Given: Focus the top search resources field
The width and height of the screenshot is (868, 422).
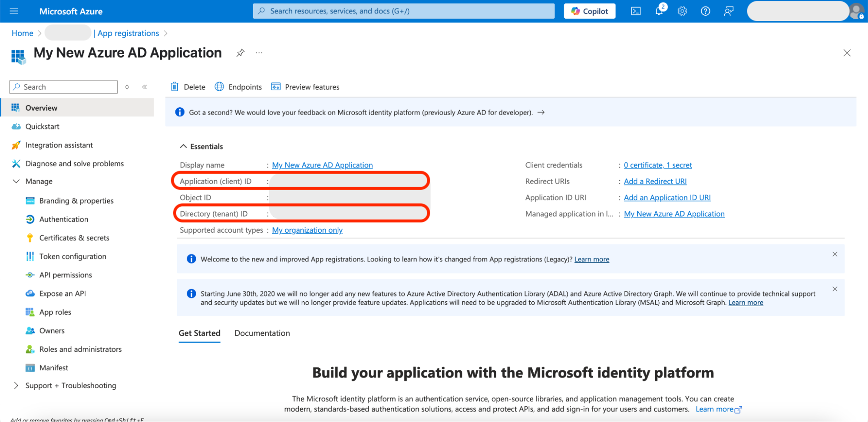Looking at the screenshot, I should click(x=404, y=11).
